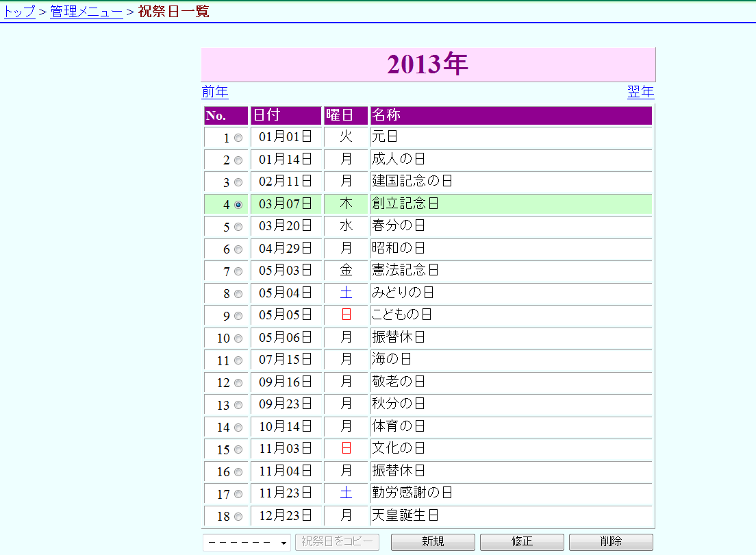This screenshot has width=756, height=555.
Task: Click the 2013年 heading
Action: coord(428,64)
